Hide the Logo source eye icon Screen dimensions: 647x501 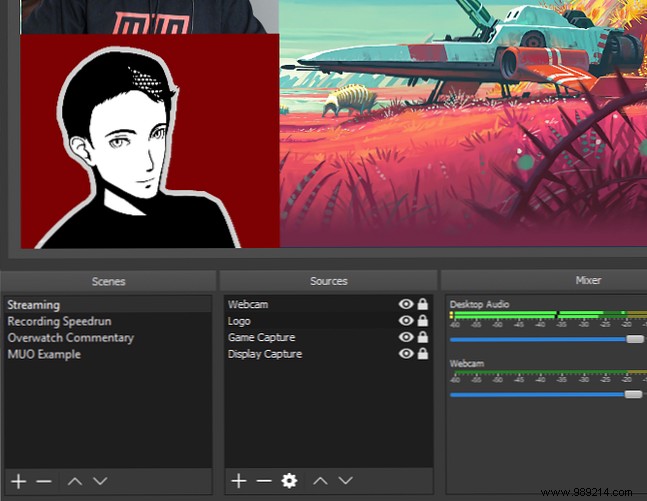pos(406,321)
